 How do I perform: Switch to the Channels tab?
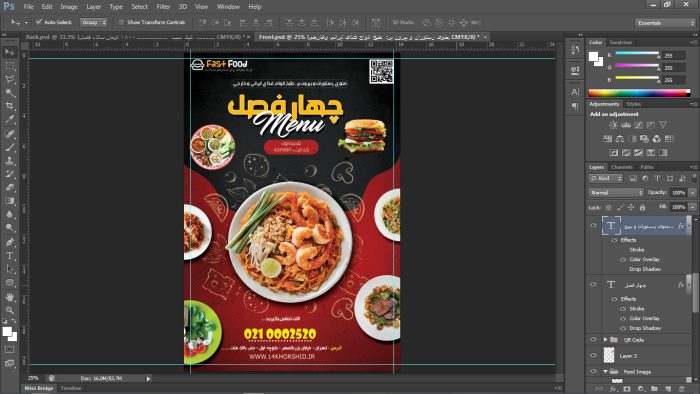click(x=622, y=167)
